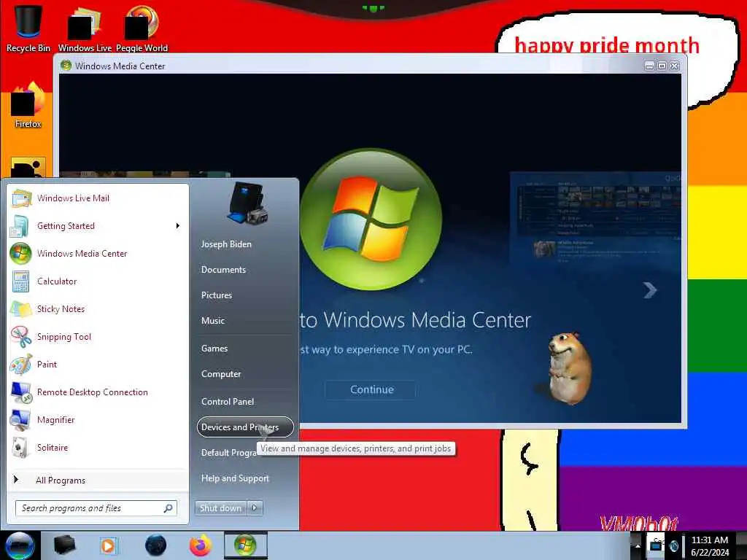The height and width of the screenshot is (560, 747).
Task: Open Solitaire cards icon
Action: point(20,448)
